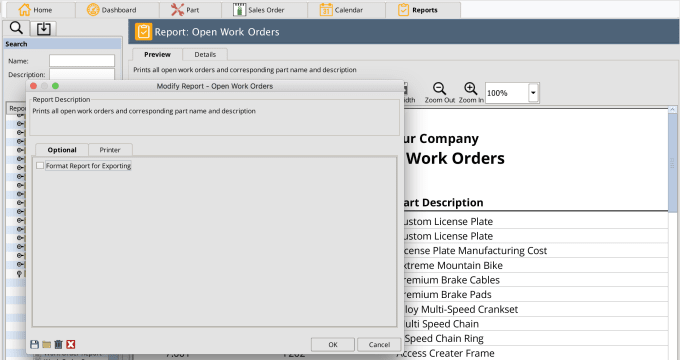
Task: Select the Reports tab
Action: [x=418, y=10]
